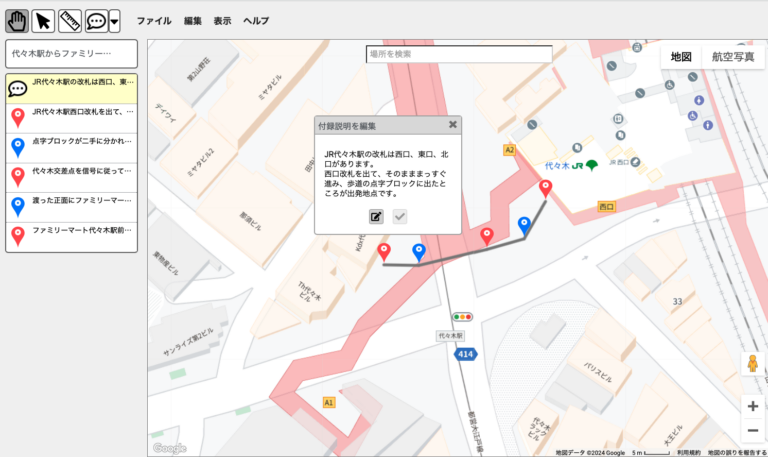768x457 pixels.
Task: Click the 西口 exit label on map
Action: point(606,207)
